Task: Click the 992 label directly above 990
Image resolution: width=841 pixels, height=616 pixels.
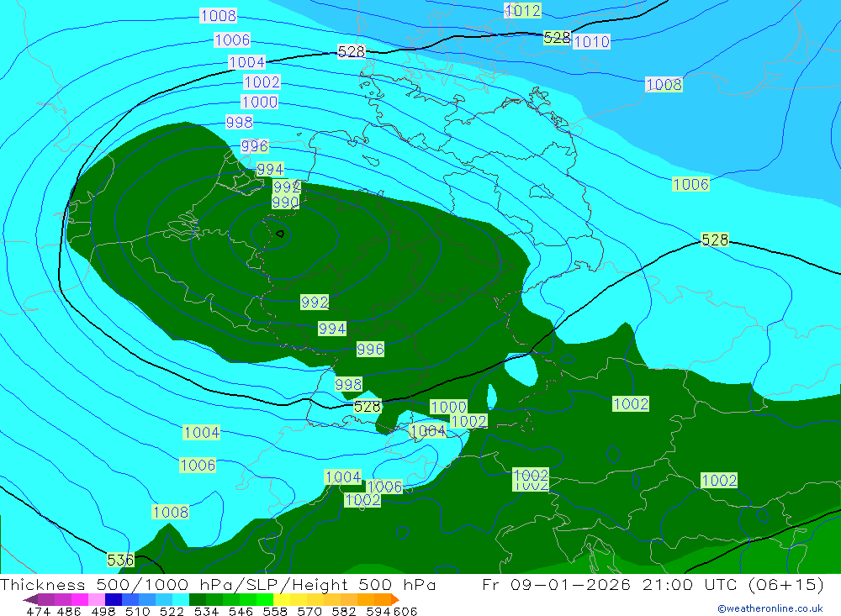Action: pos(287,187)
